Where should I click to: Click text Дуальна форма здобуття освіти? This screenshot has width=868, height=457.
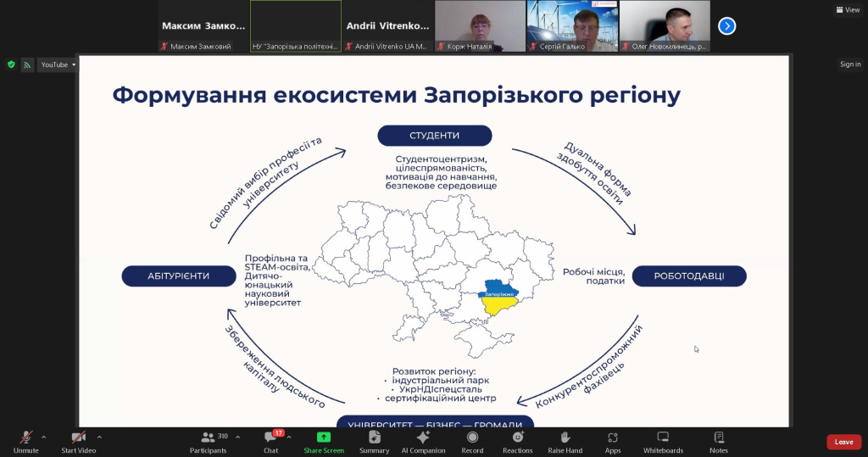coord(593,173)
